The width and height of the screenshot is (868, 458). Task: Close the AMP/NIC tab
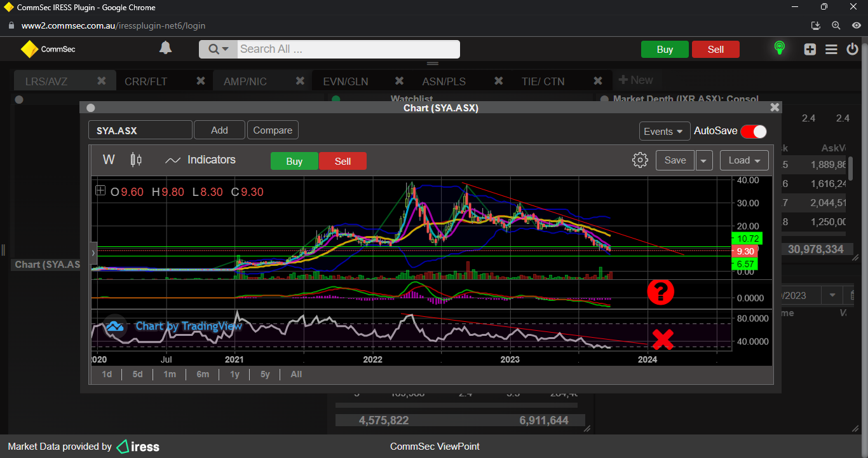coord(300,81)
